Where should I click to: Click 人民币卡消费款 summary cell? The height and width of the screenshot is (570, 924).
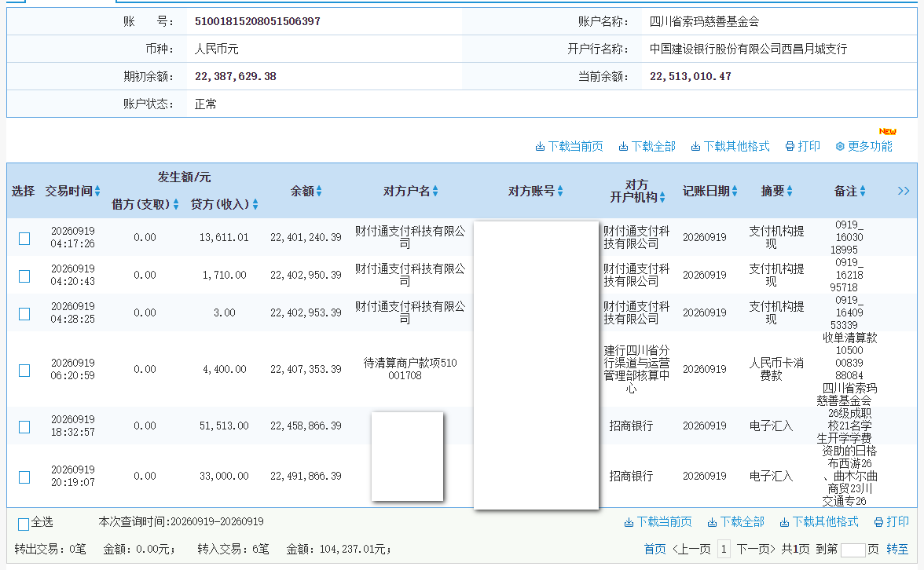click(x=776, y=369)
